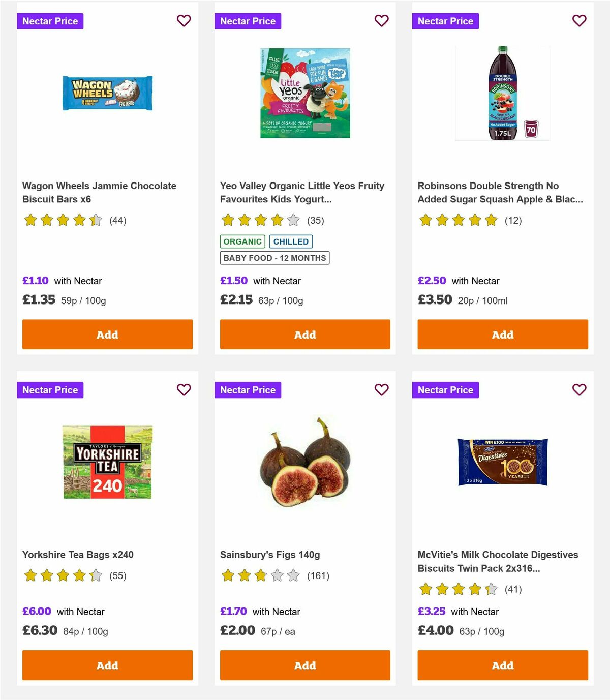
Task: Favorite the Yeo Valley kids yogurt heart icon
Action: click(x=381, y=21)
